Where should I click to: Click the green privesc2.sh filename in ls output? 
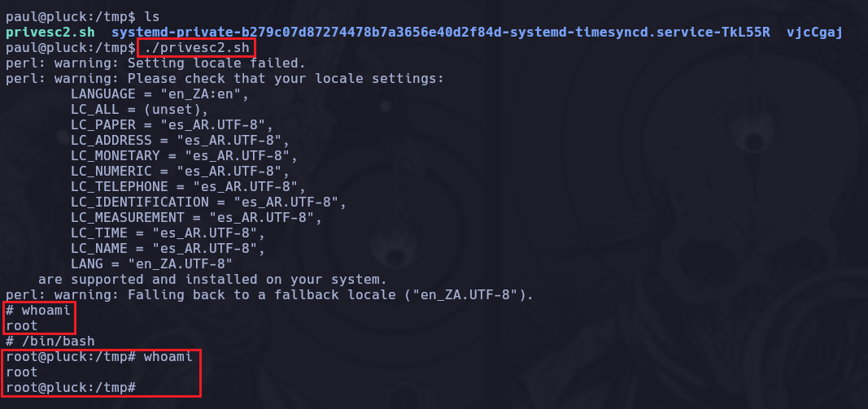[x=50, y=32]
